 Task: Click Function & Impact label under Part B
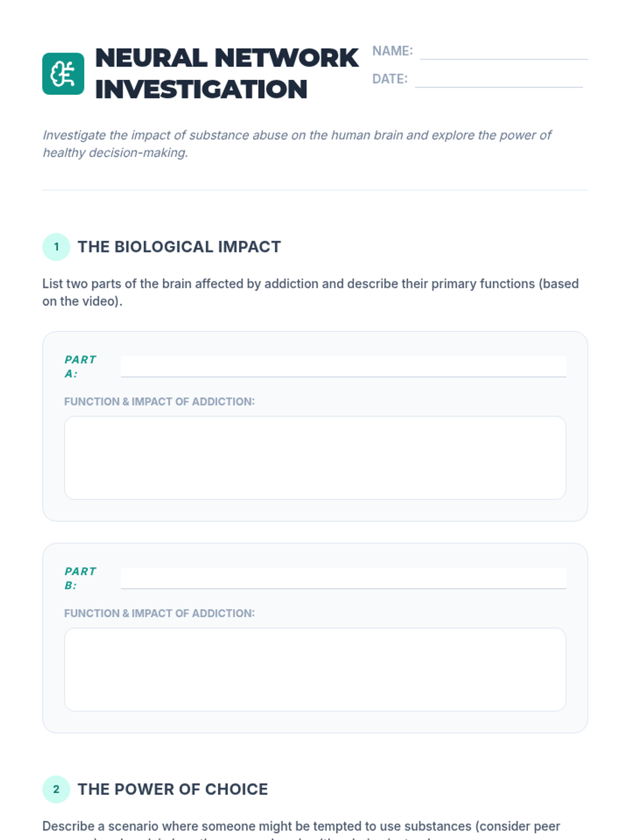click(159, 613)
